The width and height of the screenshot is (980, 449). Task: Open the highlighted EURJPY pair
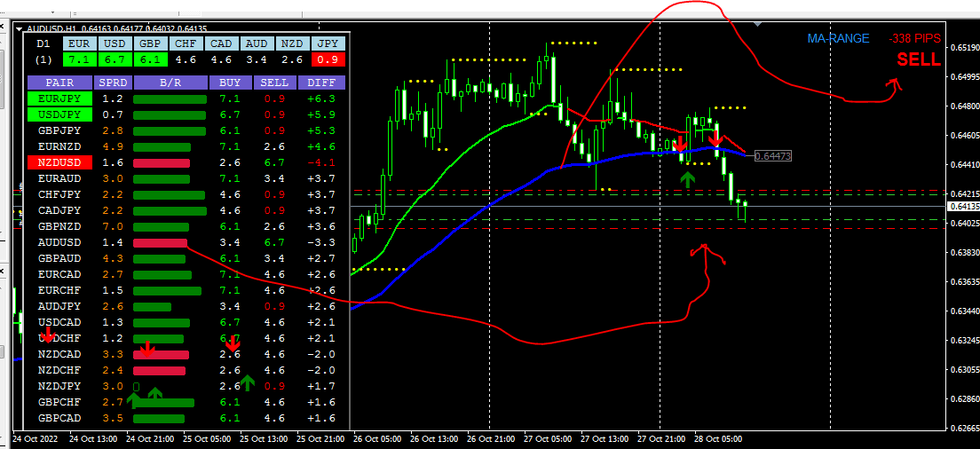[59, 98]
